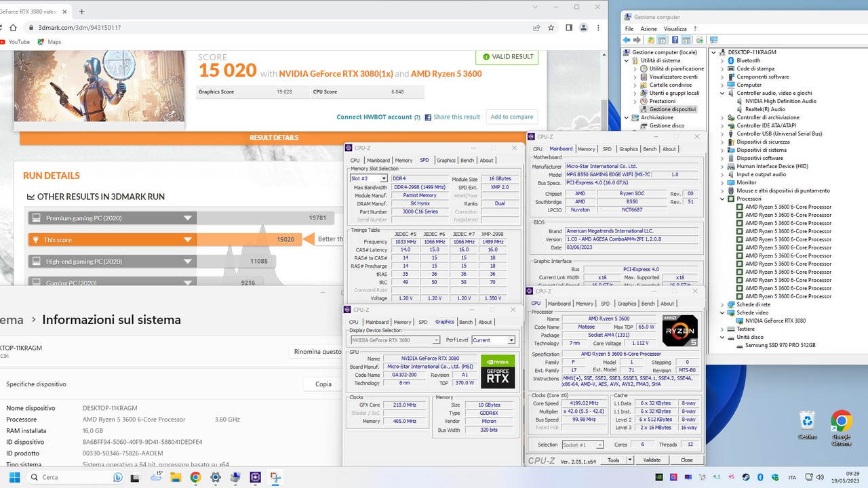
Task: Click Validate button in CPU-Z
Action: 652,460
